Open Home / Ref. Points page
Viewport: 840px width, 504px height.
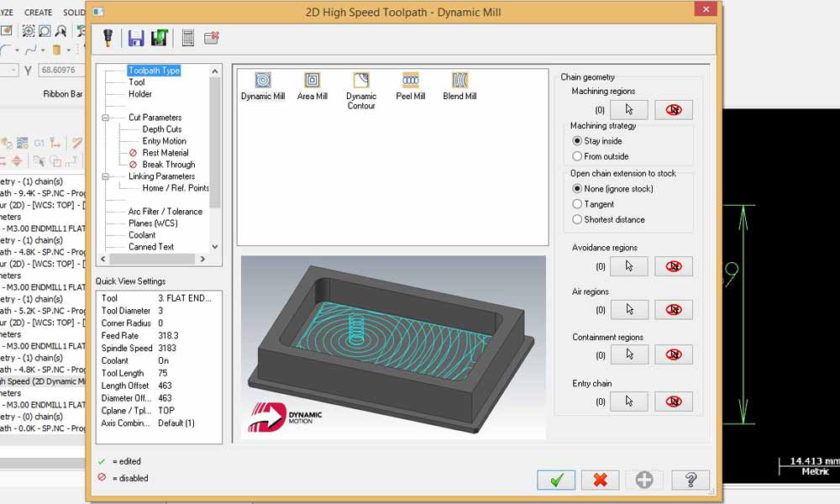tap(176, 188)
